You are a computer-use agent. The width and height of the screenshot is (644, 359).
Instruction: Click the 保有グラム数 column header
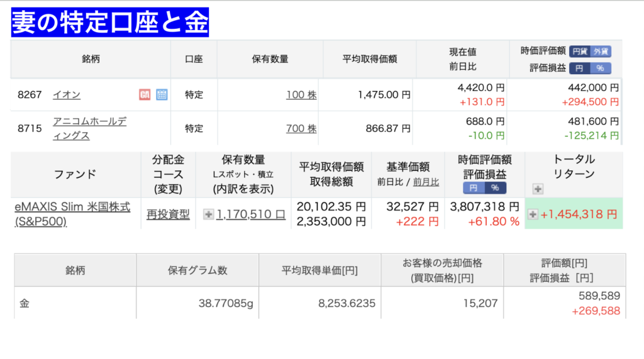[197, 270]
